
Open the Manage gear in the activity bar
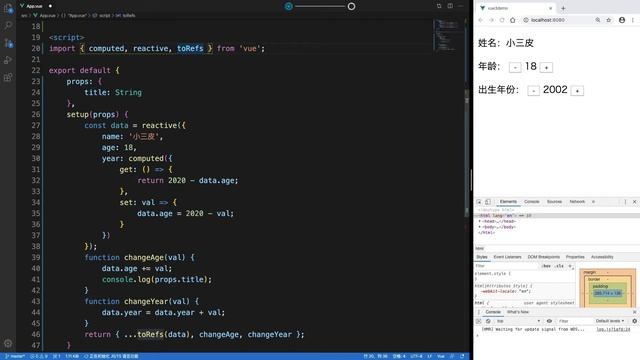coord(8,343)
